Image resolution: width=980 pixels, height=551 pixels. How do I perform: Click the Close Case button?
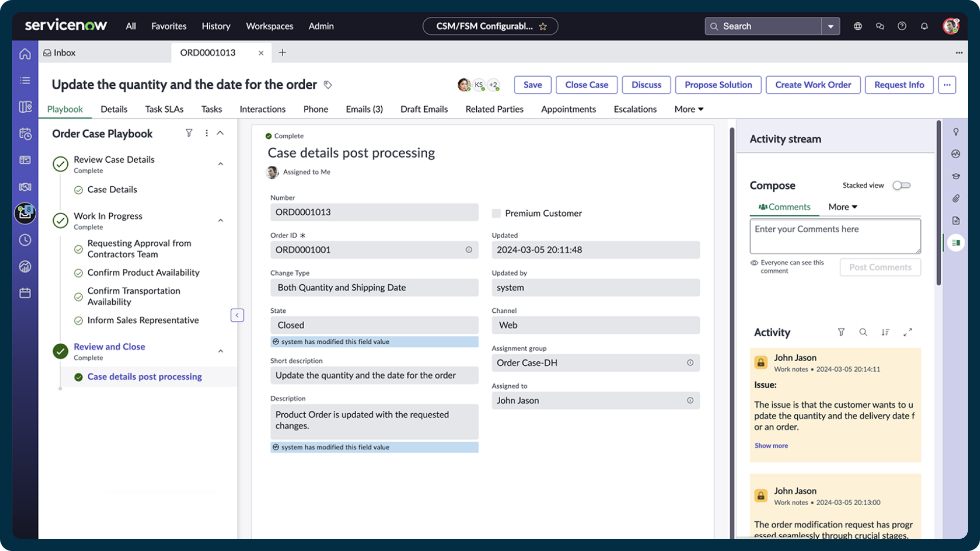586,85
